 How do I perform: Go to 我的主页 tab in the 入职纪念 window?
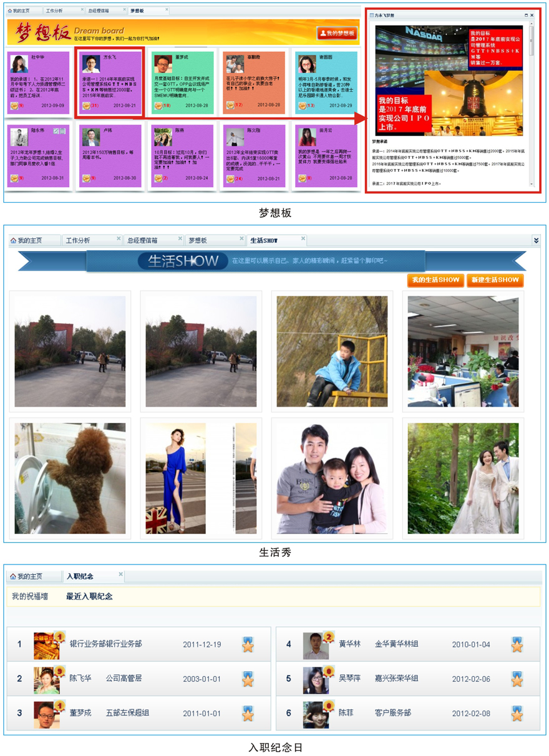point(29,576)
